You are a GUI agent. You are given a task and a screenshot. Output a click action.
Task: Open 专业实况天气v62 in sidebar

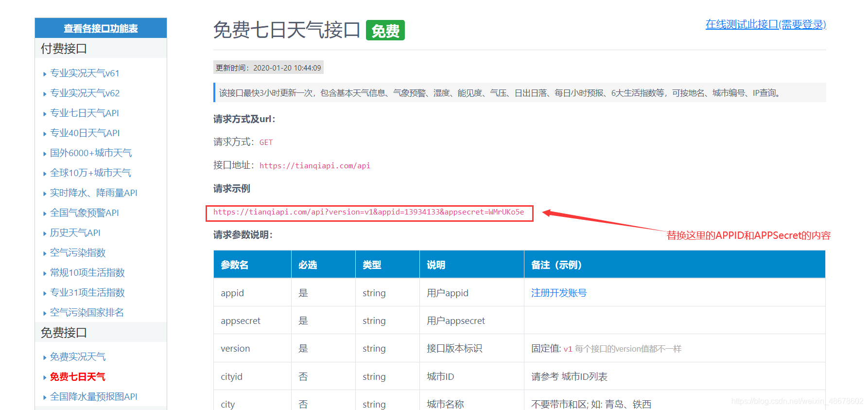point(85,93)
